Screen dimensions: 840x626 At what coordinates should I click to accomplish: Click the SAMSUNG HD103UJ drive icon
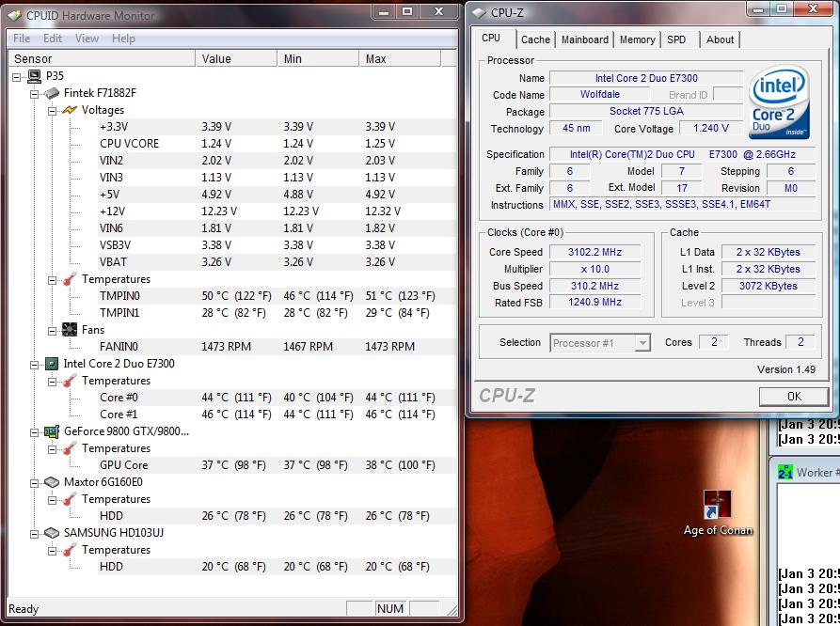coord(52,533)
